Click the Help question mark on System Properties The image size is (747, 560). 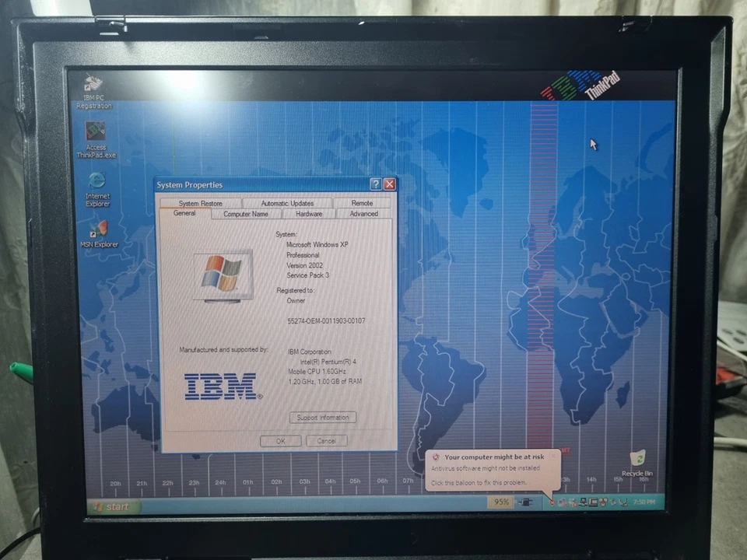tap(375, 184)
